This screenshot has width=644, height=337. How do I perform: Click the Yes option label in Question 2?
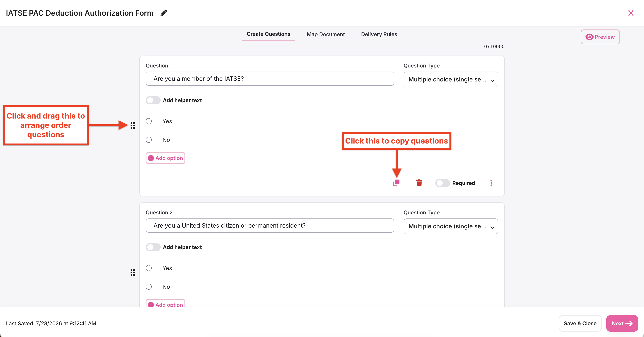click(167, 268)
